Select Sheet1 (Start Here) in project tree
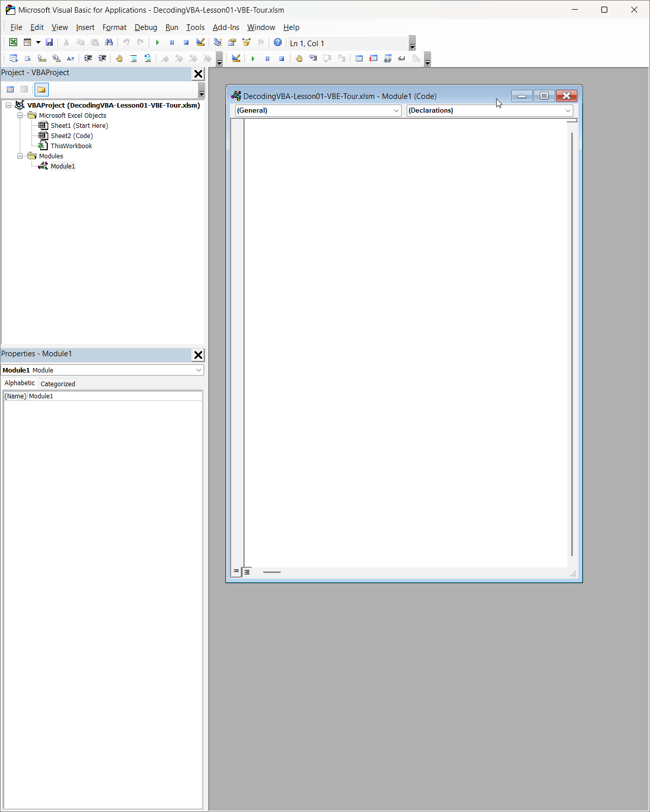650x812 pixels. (79, 126)
